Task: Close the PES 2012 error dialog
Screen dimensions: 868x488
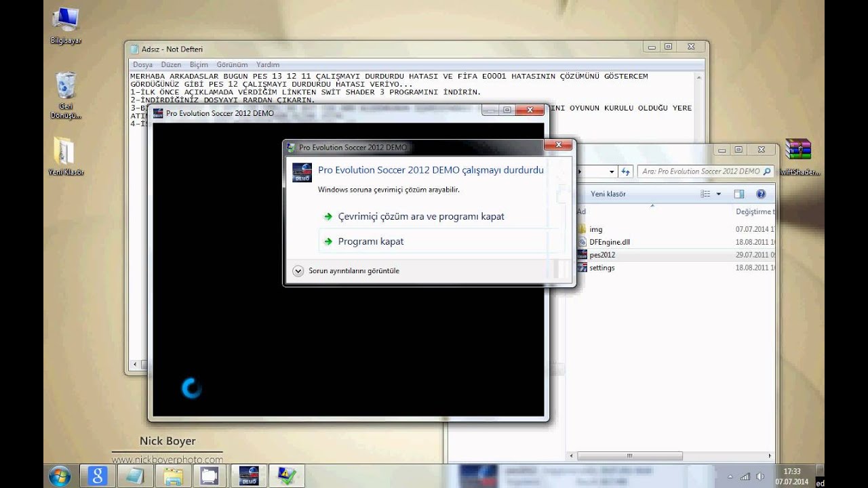Action: 559,145
